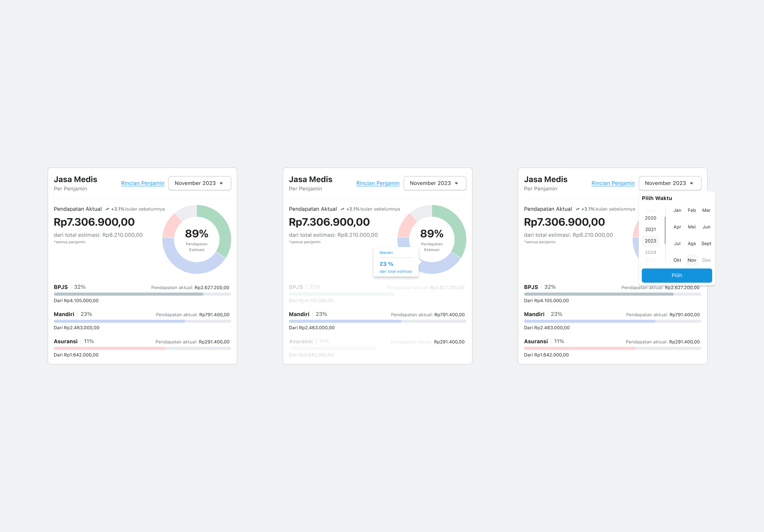The image size is (764, 532).
Task: Open Rincian Penjamin link in middle card
Action: (x=378, y=183)
